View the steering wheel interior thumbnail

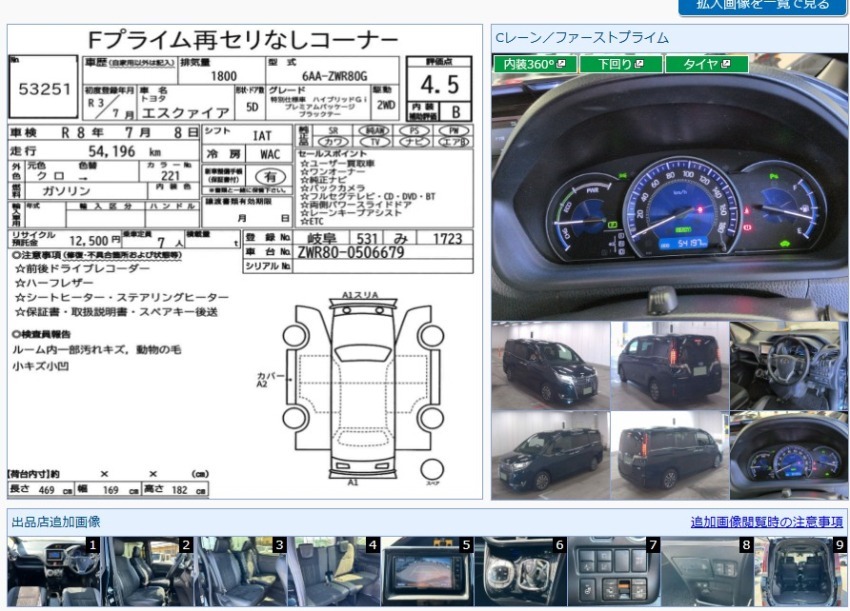[789, 366]
